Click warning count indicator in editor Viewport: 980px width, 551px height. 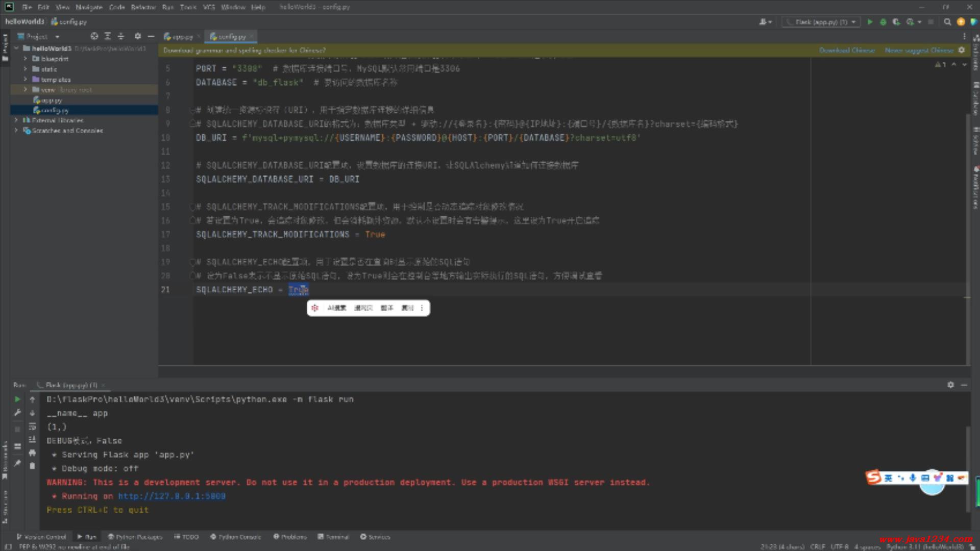(x=940, y=65)
